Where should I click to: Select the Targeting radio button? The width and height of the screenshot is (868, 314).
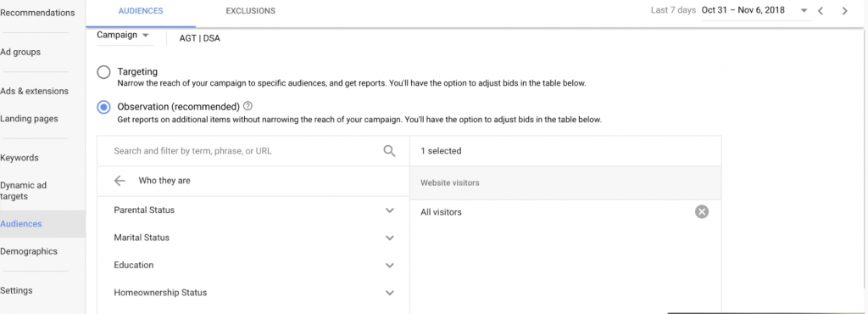103,72
